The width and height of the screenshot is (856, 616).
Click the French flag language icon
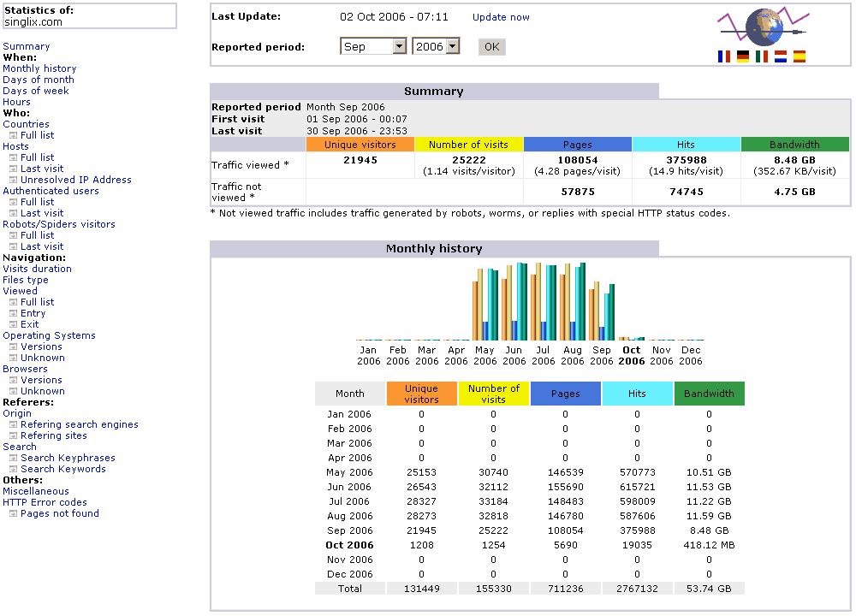tap(724, 57)
